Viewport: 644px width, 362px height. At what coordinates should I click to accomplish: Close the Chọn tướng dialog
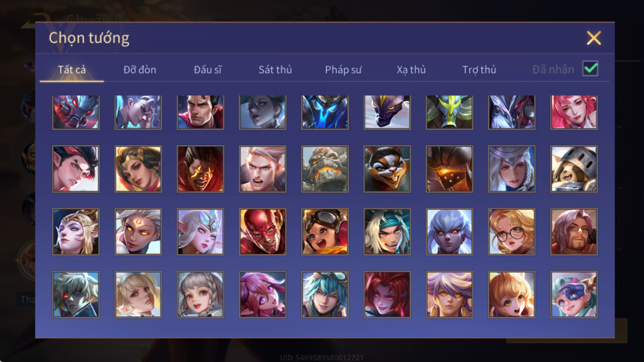tap(594, 38)
